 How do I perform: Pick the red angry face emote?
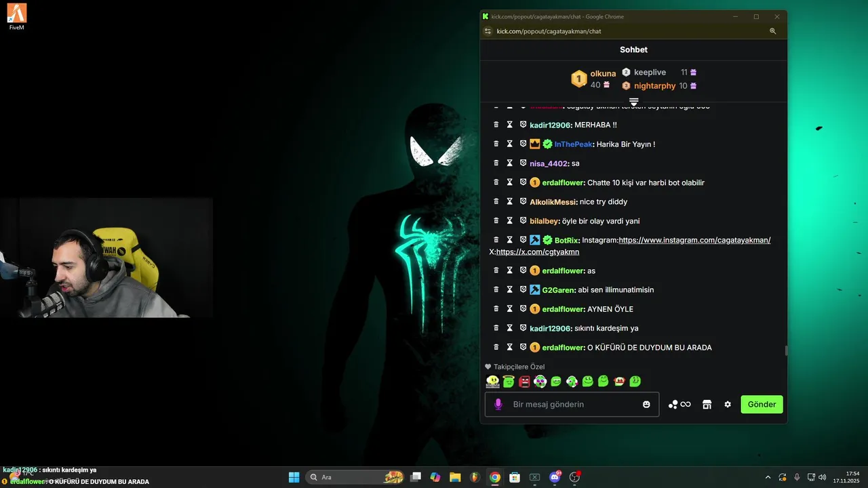524,382
